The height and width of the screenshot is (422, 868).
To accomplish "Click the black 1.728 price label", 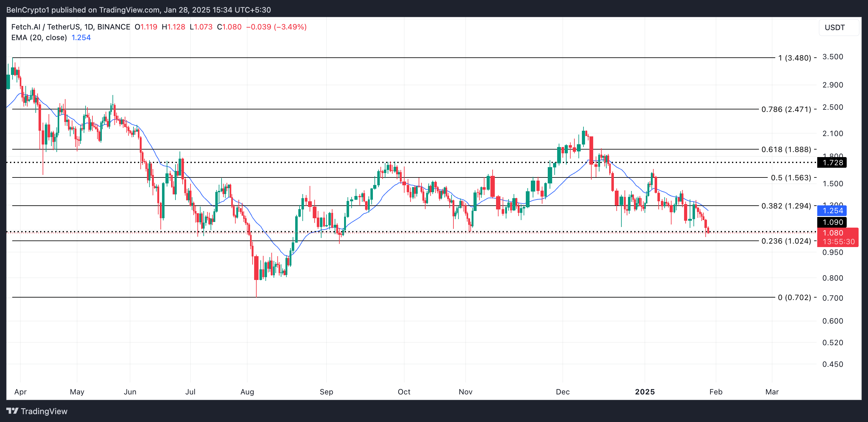I will click(833, 162).
